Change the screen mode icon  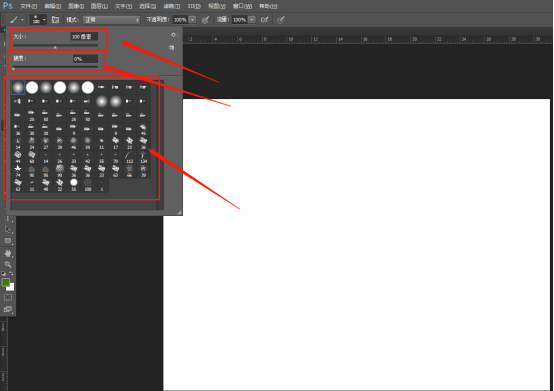(8, 309)
